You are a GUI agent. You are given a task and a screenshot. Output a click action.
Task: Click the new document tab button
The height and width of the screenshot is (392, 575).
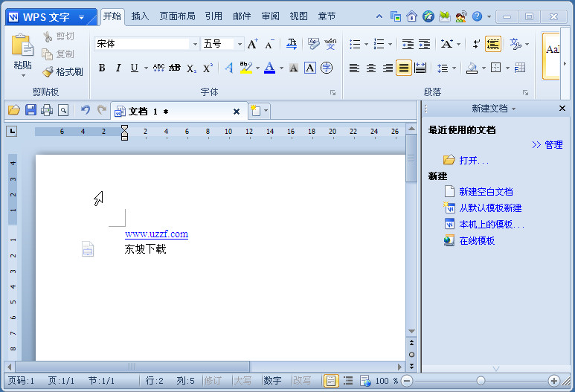(x=256, y=110)
